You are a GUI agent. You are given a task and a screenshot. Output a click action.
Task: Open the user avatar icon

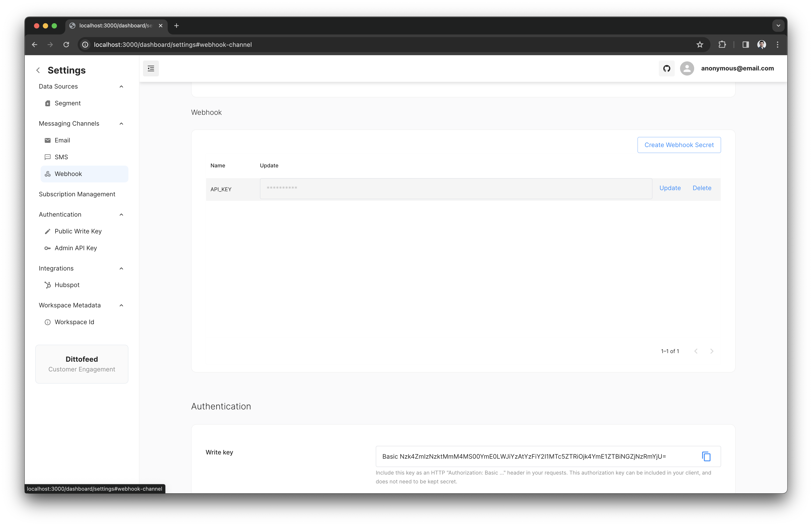tap(687, 69)
